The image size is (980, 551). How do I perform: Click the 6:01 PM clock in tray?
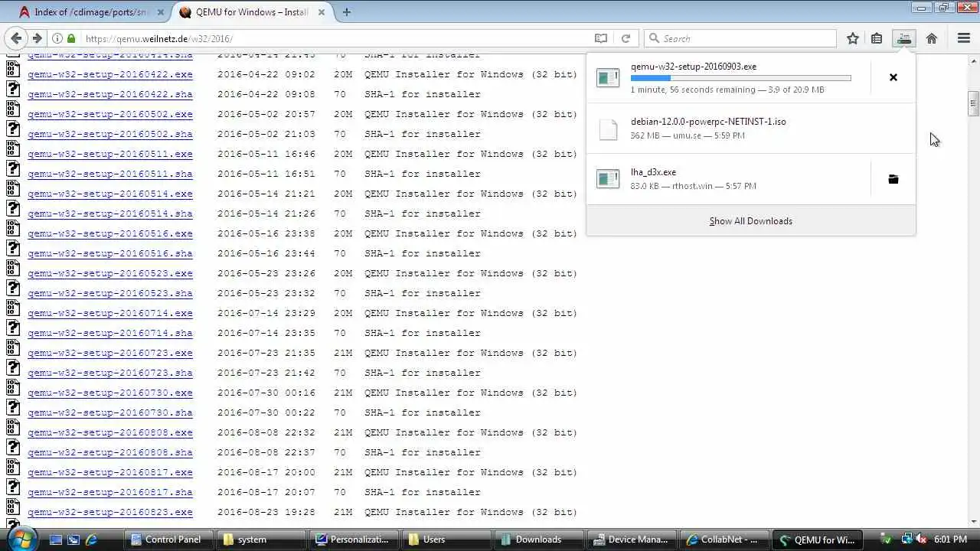[950, 540]
